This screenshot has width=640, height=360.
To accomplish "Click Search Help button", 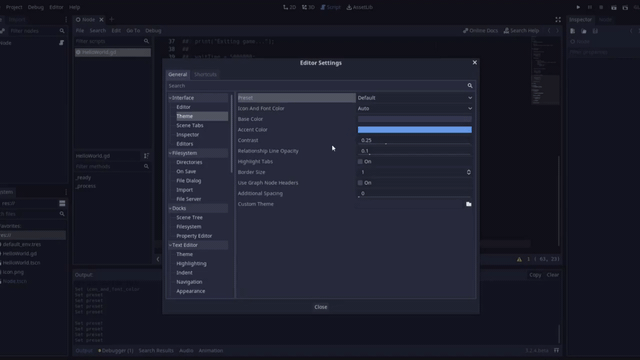I will tap(521, 31).
